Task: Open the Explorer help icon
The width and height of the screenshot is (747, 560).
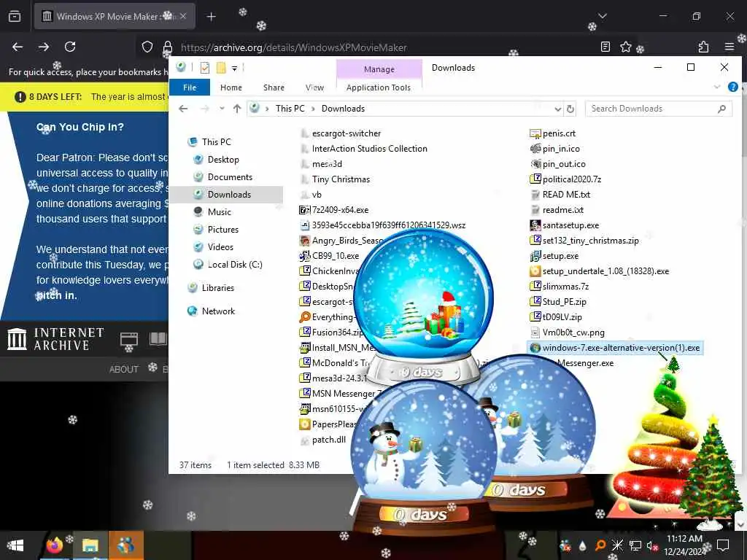Action: coord(732,87)
